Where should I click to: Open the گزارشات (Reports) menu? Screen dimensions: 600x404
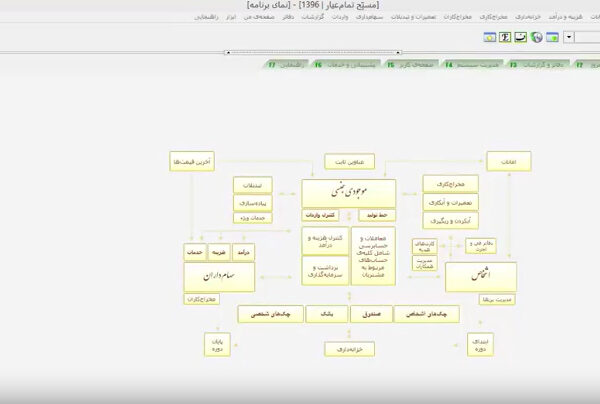[x=313, y=17]
